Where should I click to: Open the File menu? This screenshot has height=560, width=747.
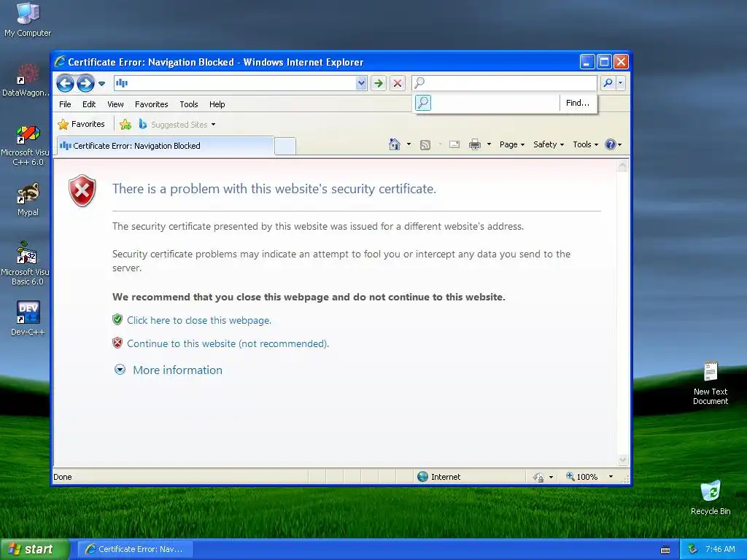click(x=65, y=104)
